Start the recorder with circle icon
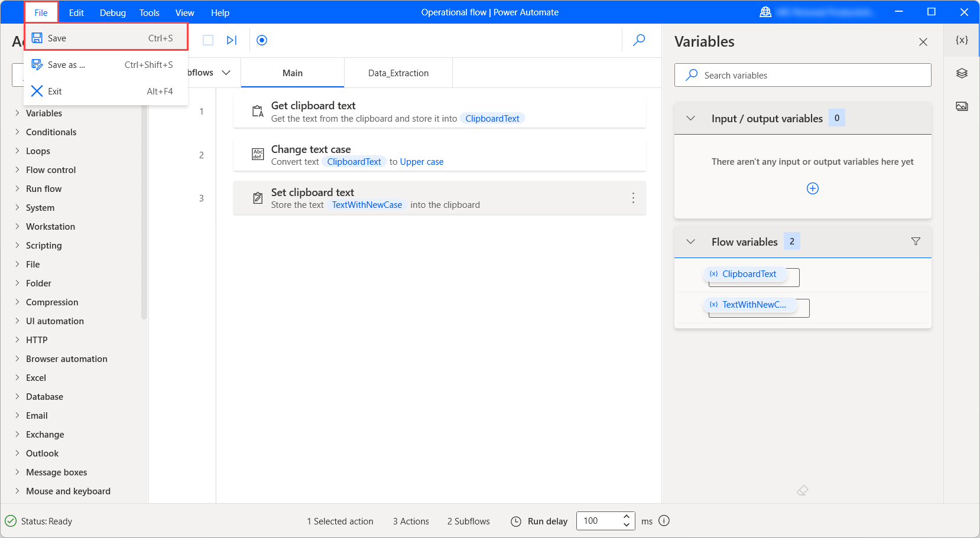 [262, 40]
